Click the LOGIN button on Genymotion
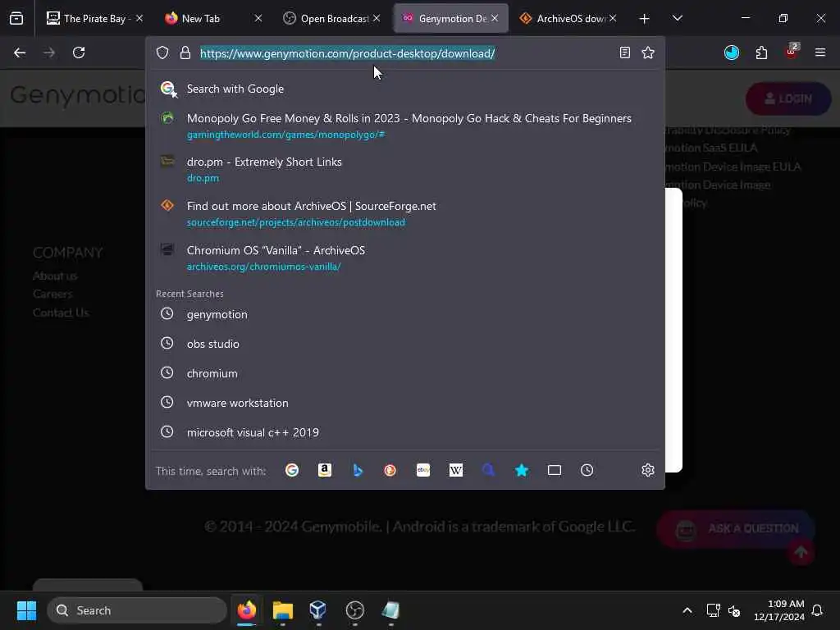 point(788,98)
